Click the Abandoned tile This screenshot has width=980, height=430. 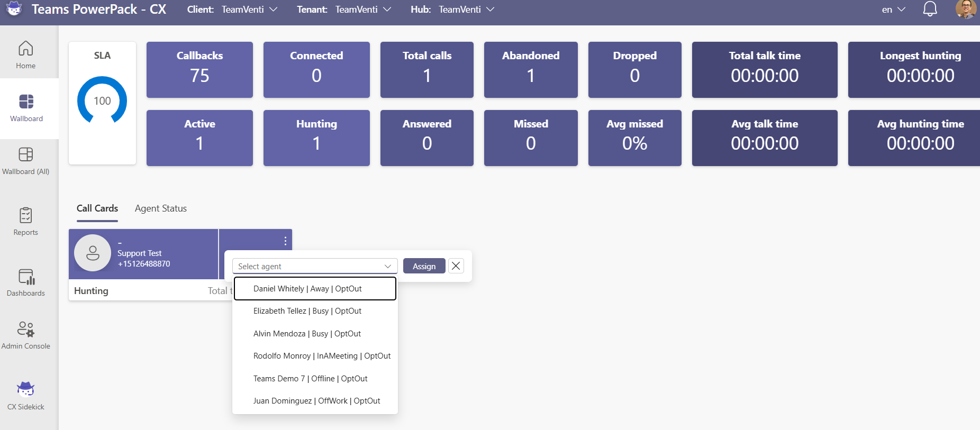[531, 70]
